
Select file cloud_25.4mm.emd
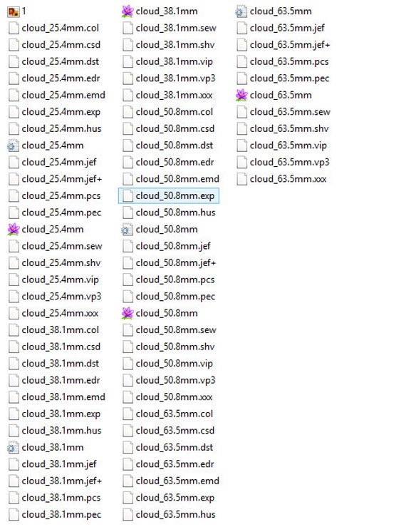[x=57, y=96]
